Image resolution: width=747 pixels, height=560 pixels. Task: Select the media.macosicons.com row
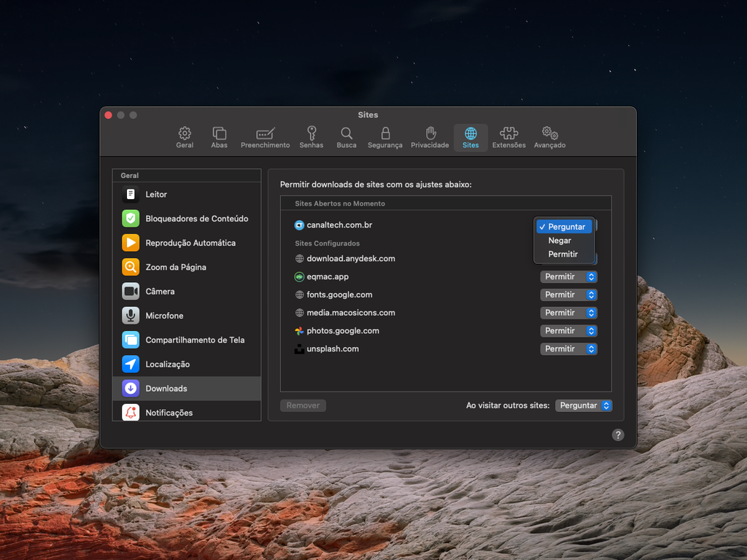pyautogui.click(x=446, y=313)
